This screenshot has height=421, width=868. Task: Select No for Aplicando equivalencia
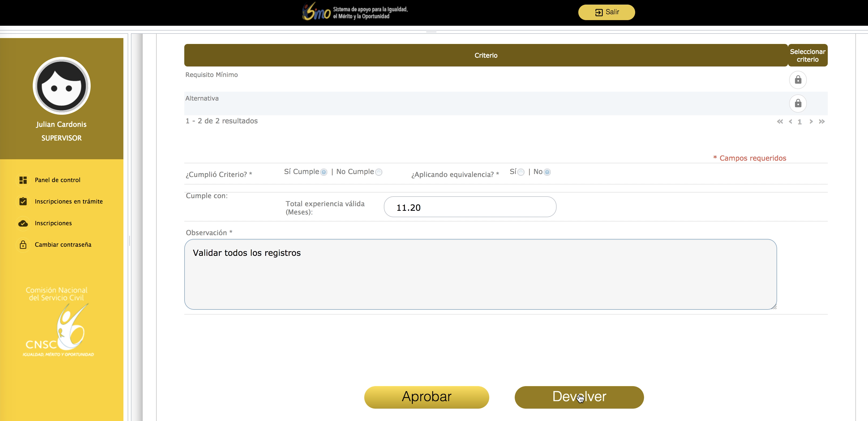point(547,172)
